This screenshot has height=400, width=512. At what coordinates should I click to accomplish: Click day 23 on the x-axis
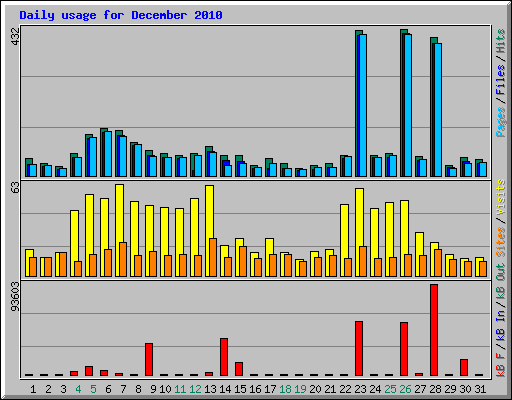(x=360, y=389)
